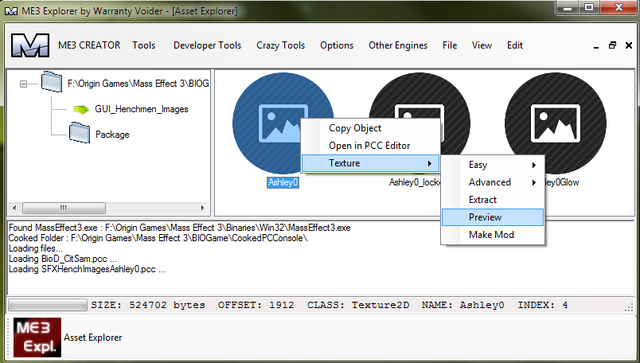Viewport: 640px width, 363px height.
Task: Click the green arrow GUI_Henchmen_Images icon
Action: [x=81, y=109]
